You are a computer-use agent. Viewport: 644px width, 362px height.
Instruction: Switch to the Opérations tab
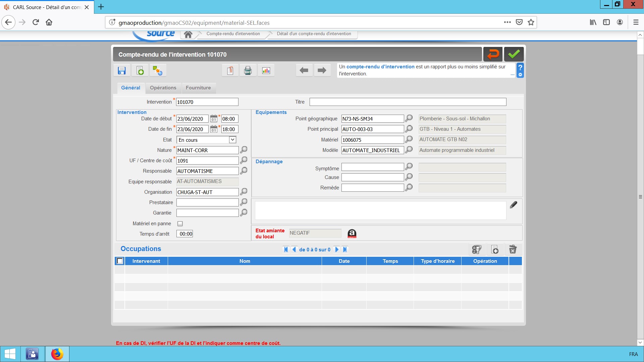[x=163, y=88]
